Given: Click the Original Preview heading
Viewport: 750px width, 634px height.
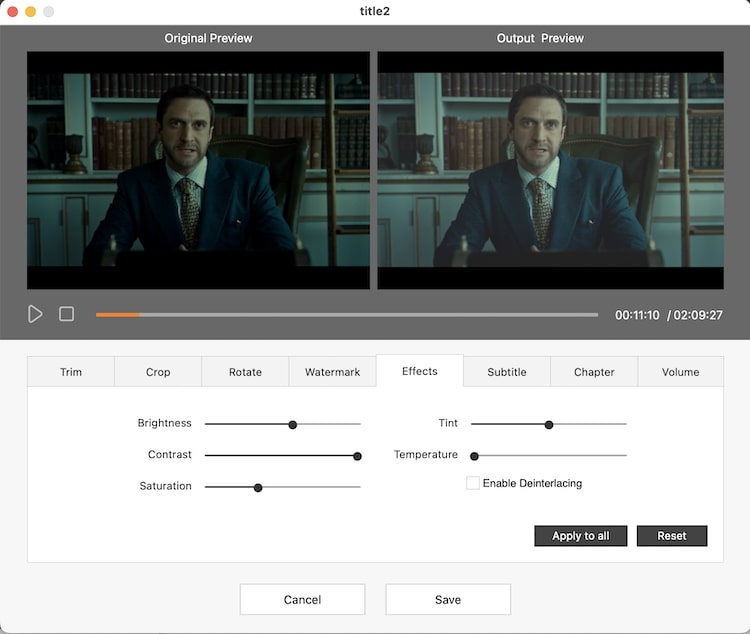Looking at the screenshot, I should pos(208,38).
